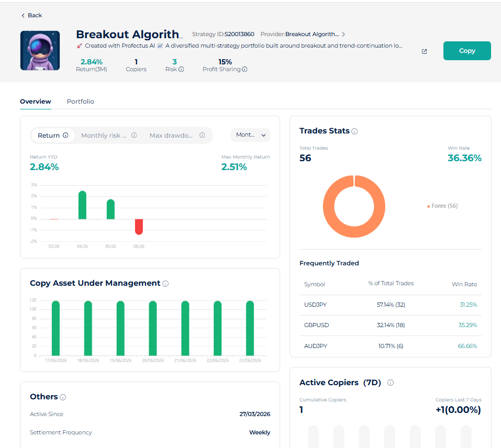
Task: Show Profit Sharing info icon
Action: (x=244, y=69)
